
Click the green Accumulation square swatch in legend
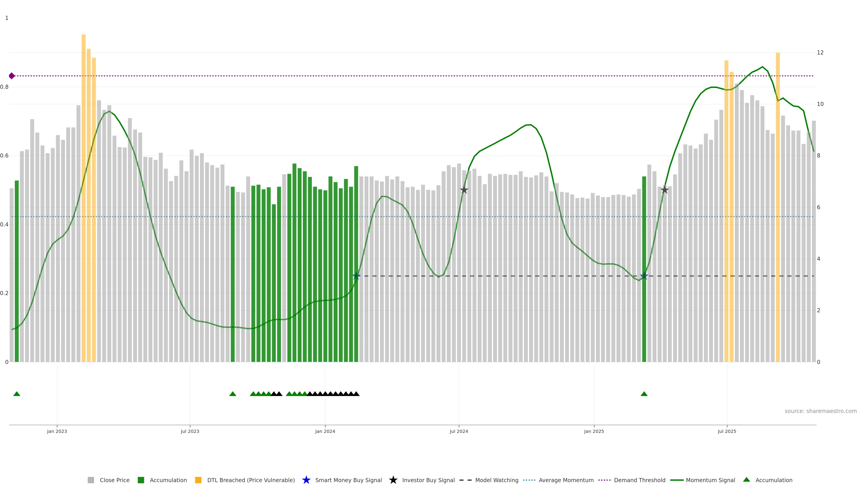pos(141,480)
